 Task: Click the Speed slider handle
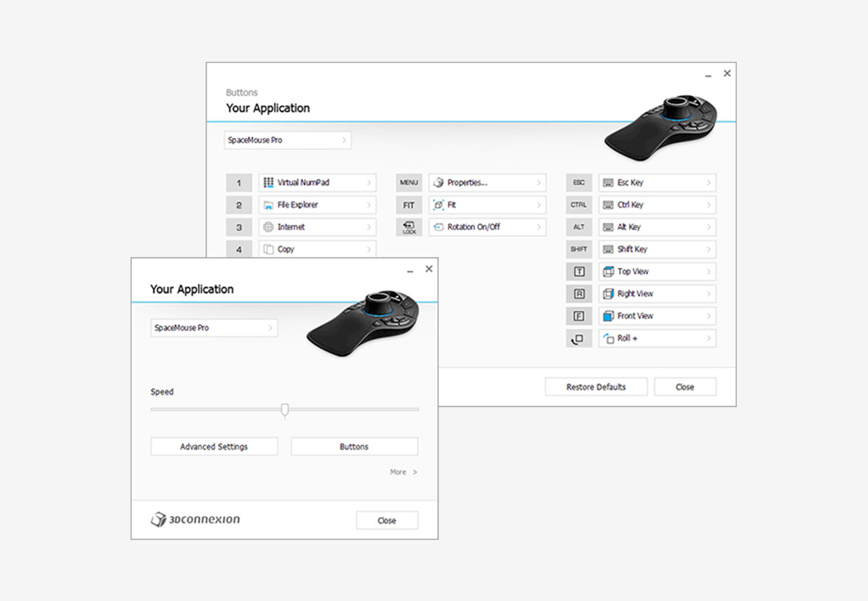[x=285, y=409]
